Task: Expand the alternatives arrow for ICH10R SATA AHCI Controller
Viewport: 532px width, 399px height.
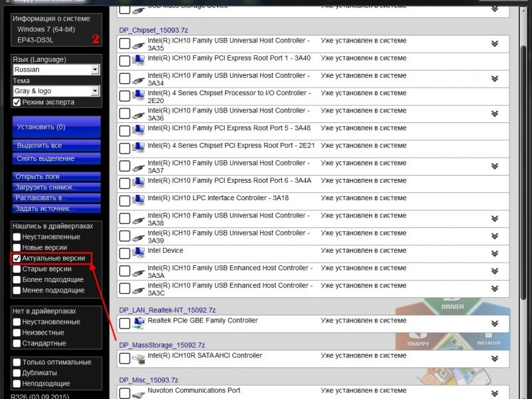Action: [495, 358]
